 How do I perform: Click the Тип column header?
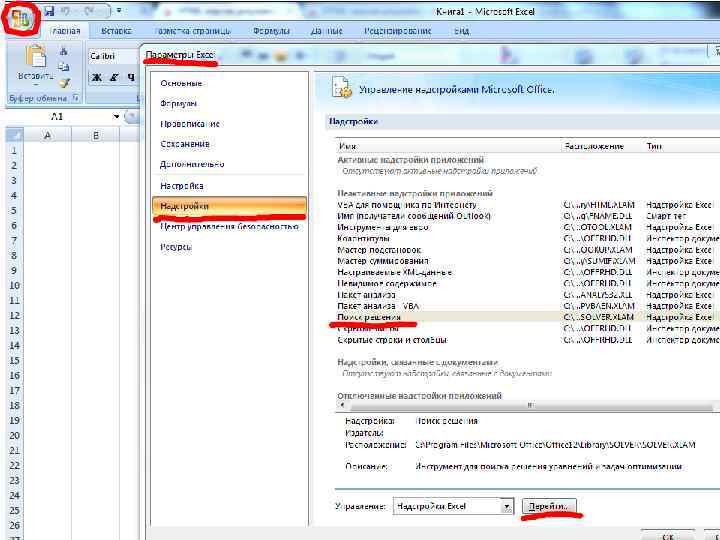pos(681,146)
